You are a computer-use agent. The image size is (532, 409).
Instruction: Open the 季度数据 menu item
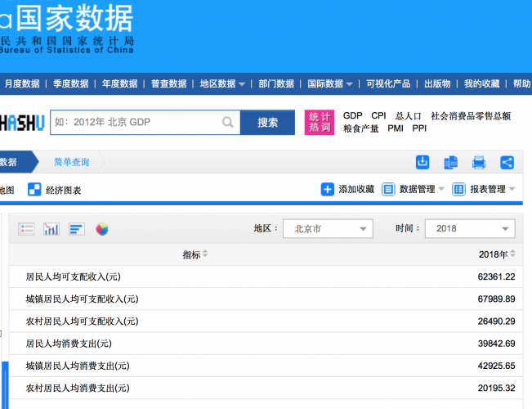pos(71,83)
